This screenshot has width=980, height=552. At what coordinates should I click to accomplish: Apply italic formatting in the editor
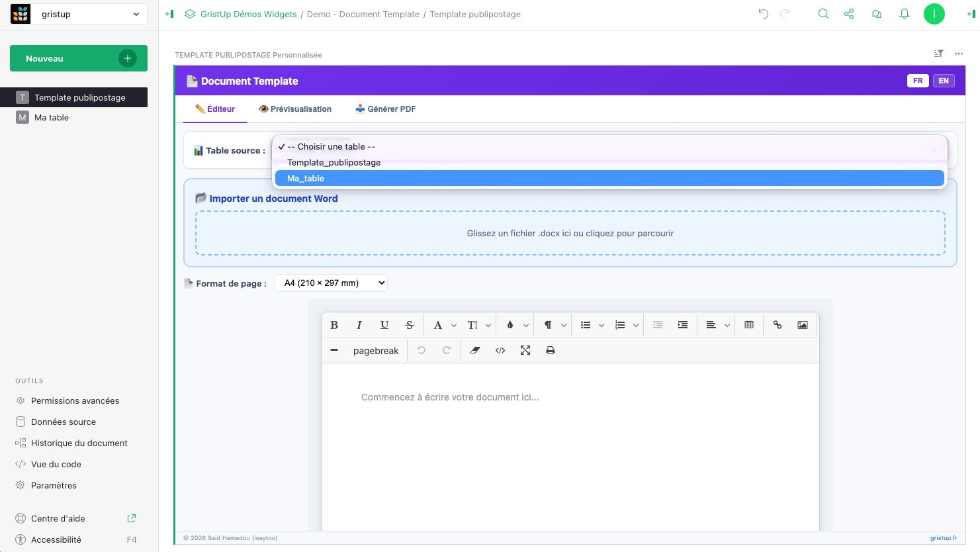click(x=359, y=325)
